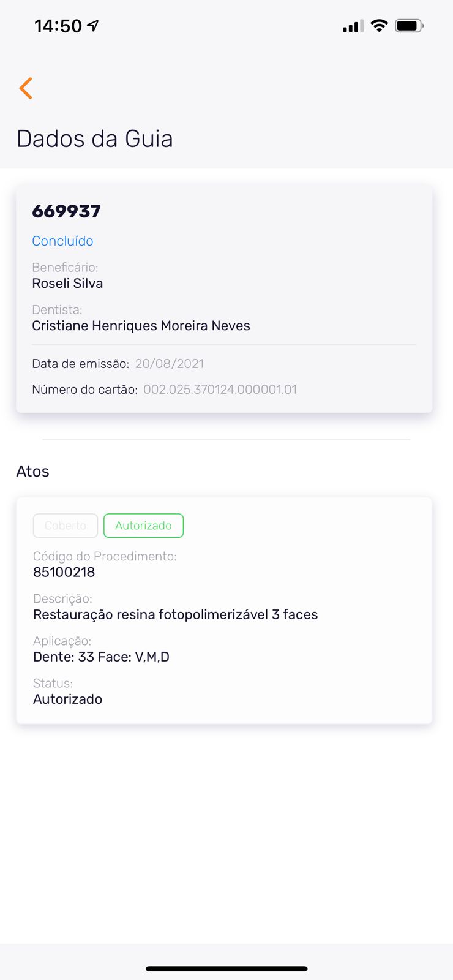Tap the orange back arrow
The height and width of the screenshot is (980, 453).
[26, 88]
